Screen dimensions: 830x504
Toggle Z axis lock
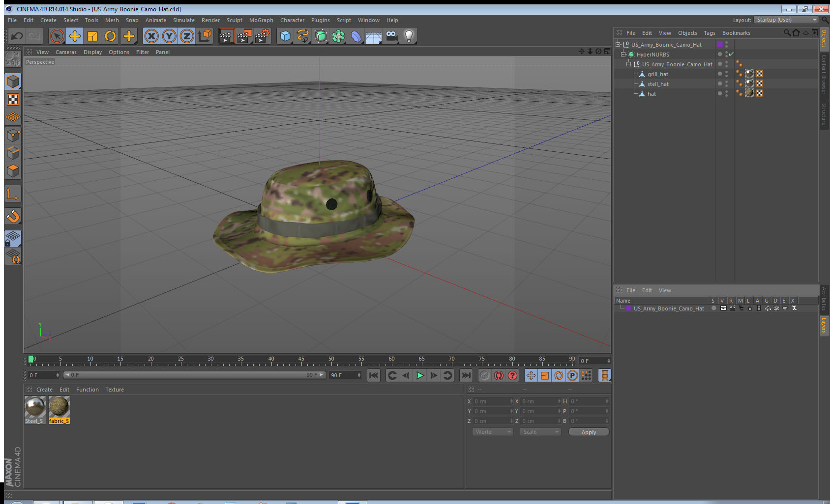187,36
